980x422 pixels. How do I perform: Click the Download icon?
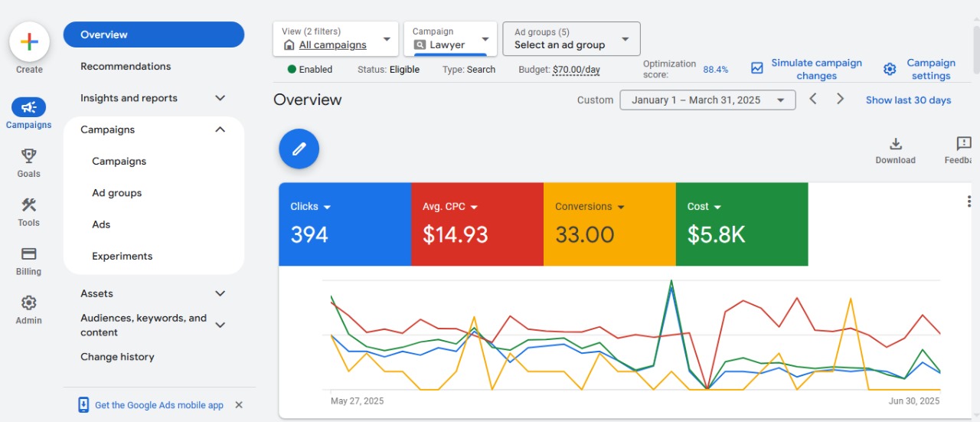(895, 144)
